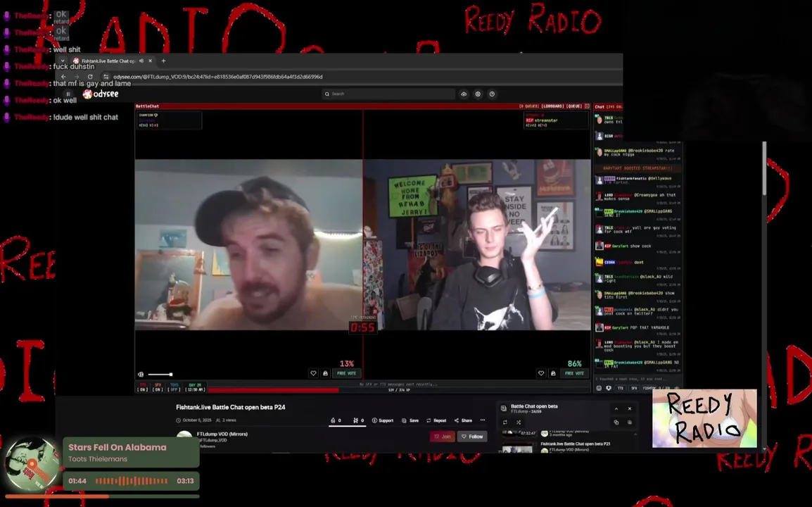Click the left contestant lock icon
This screenshot has width=812, height=507.
325,373
